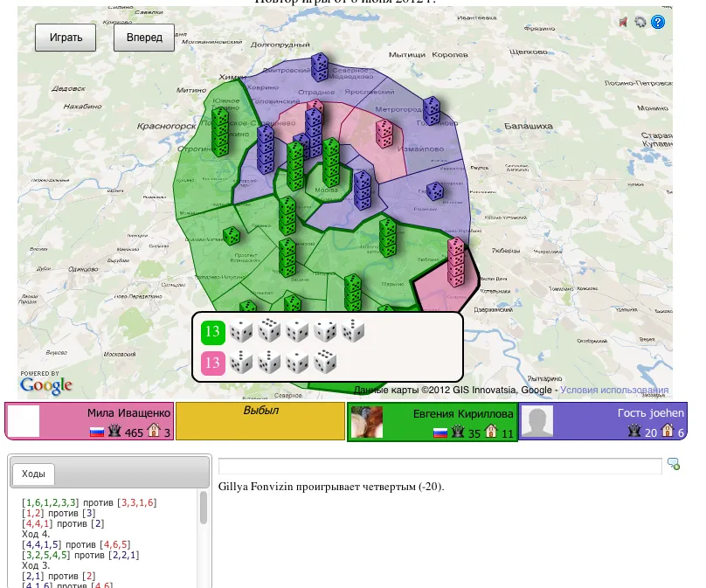Click Мила Иващенко's Russian flag icon

[x=97, y=432]
